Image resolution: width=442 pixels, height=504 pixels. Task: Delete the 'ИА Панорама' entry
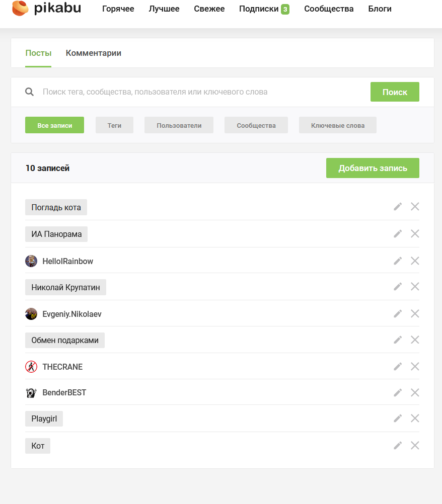tap(415, 233)
